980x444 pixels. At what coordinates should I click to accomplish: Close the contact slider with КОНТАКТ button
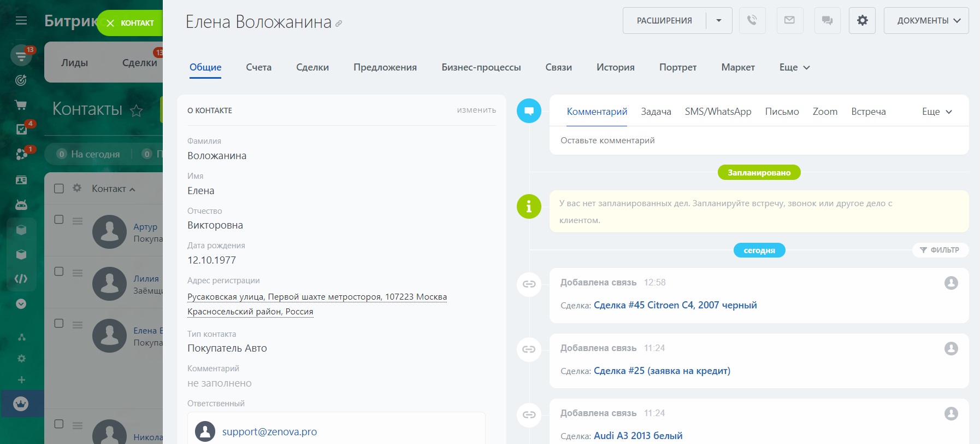[130, 23]
